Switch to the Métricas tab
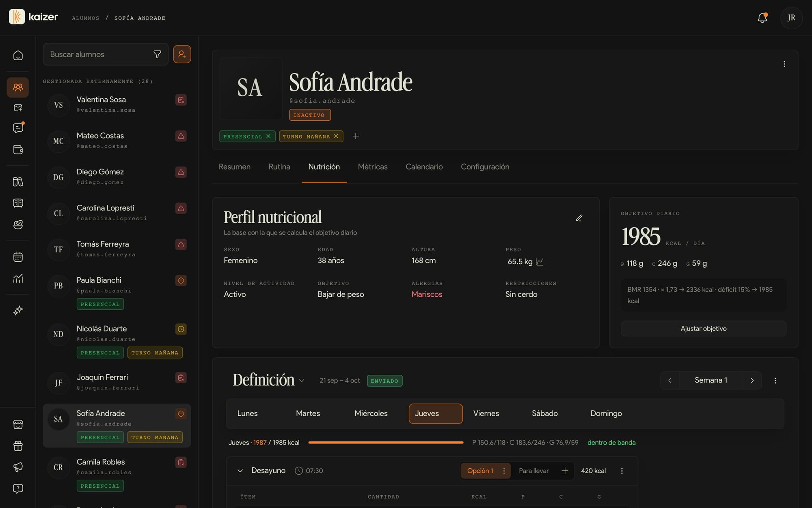This screenshot has width=812, height=508. coord(372,167)
